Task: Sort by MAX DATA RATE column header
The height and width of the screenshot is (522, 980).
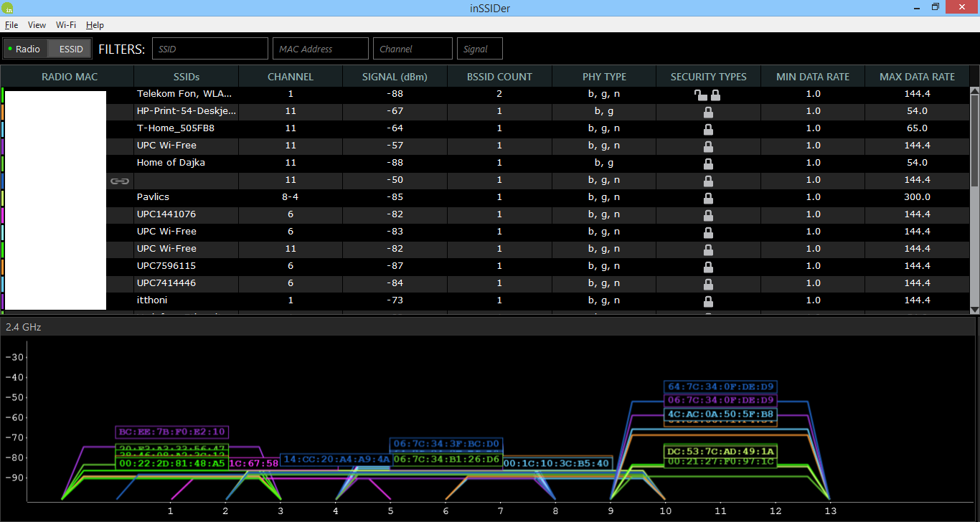Action: click(x=917, y=77)
